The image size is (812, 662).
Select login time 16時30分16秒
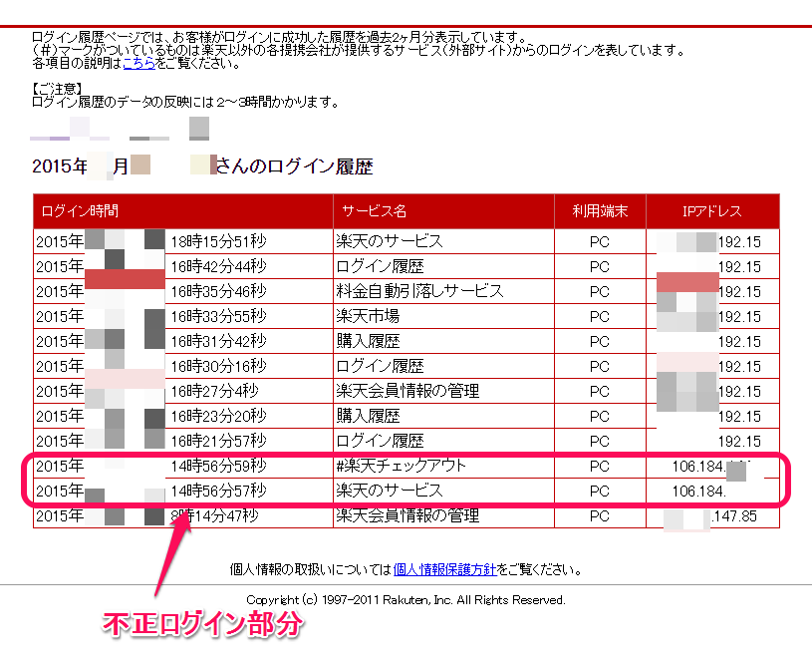(218, 366)
